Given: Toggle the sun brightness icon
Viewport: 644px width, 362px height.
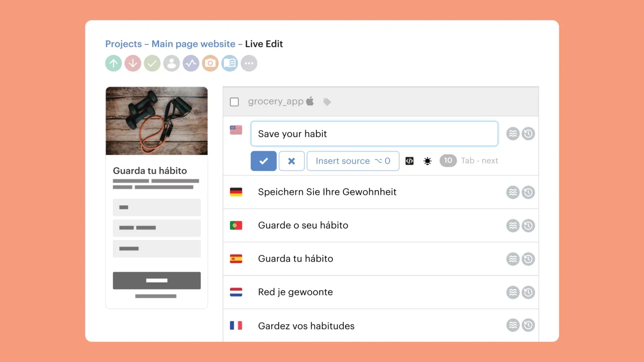Looking at the screenshot, I should [x=427, y=161].
